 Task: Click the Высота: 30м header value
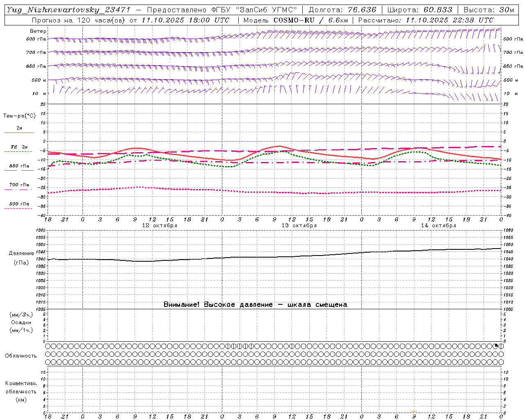pos(488,10)
